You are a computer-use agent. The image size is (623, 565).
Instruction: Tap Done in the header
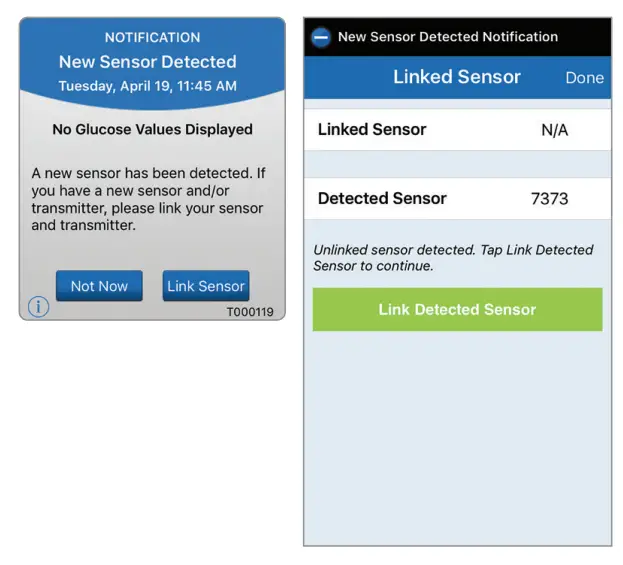pos(584,78)
